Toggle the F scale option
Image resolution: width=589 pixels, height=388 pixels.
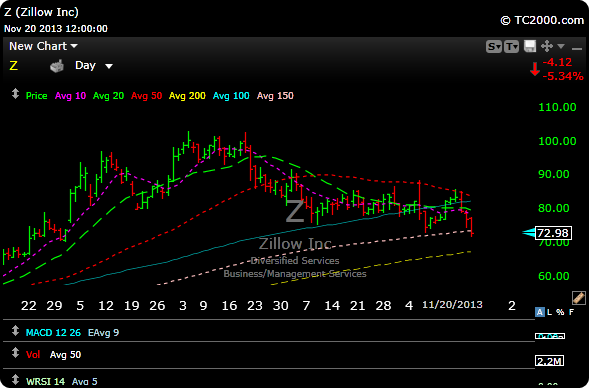pos(571,312)
